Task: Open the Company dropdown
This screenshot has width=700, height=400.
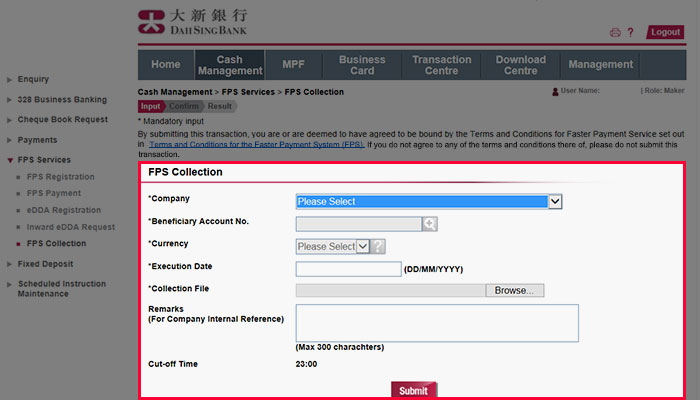Action: coord(429,202)
